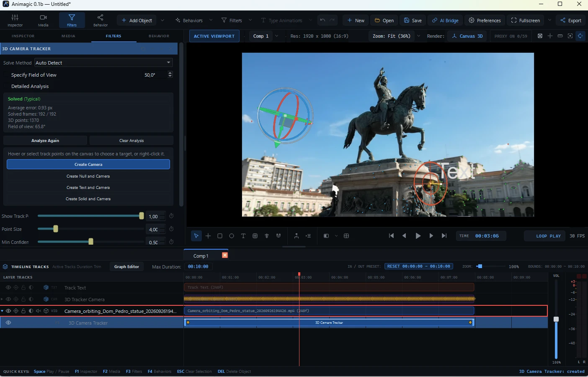Adjust the volume slider in VOL meter
Screen dimensions: 588x377
click(x=556, y=319)
